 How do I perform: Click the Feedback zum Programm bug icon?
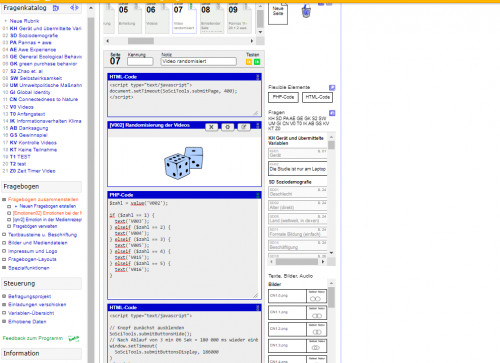click(74, 339)
